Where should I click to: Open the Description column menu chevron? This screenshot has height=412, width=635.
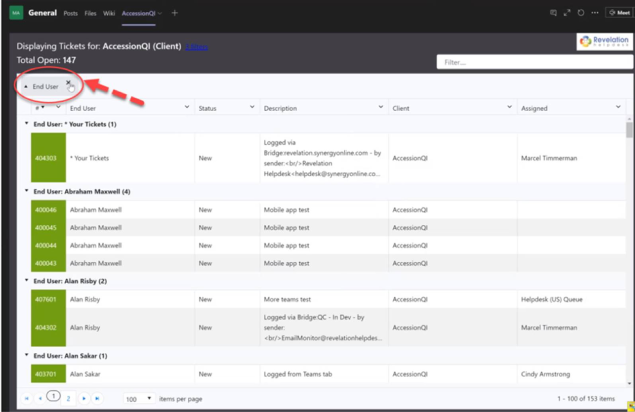[381, 107]
